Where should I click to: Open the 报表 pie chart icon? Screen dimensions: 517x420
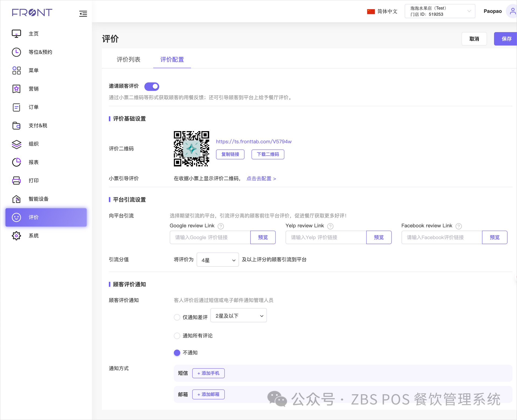(x=16, y=162)
